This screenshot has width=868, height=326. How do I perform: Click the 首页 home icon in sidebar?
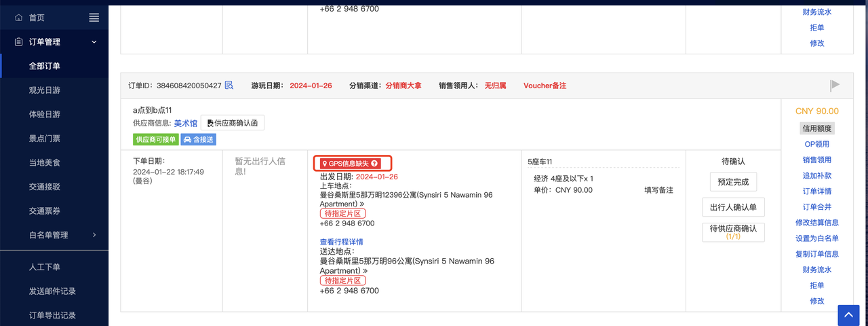(x=18, y=18)
